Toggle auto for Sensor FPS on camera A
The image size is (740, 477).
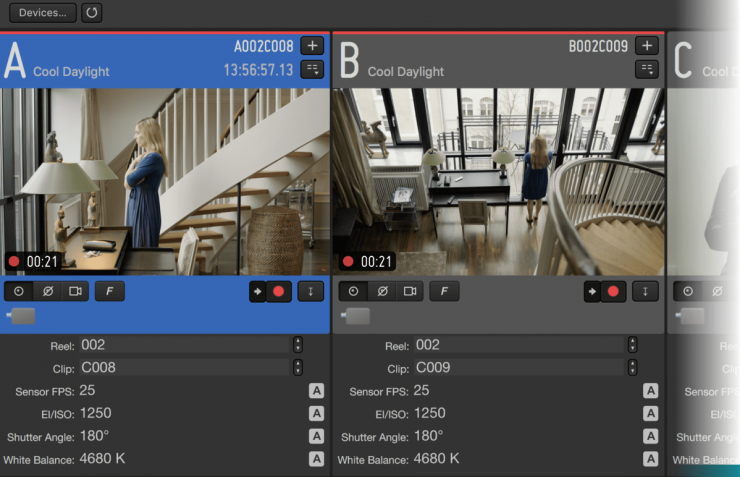coord(316,391)
